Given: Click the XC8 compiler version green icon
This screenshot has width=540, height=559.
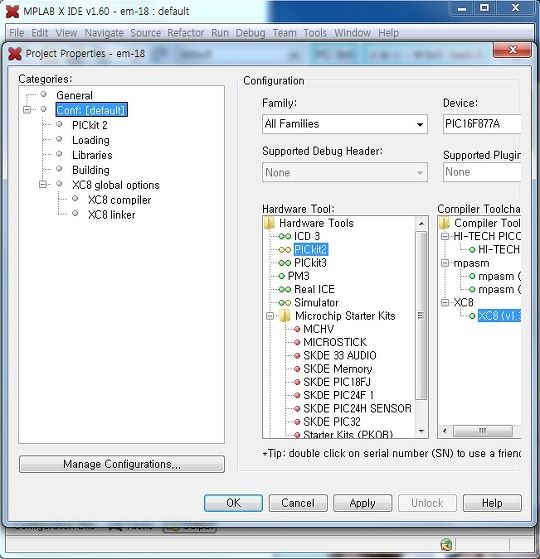Looking at the screenshot, I should (x=472, y=316).
